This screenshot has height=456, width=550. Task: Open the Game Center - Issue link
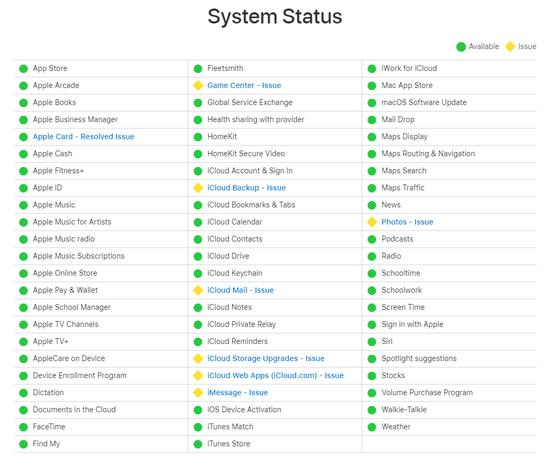[244, 86]
